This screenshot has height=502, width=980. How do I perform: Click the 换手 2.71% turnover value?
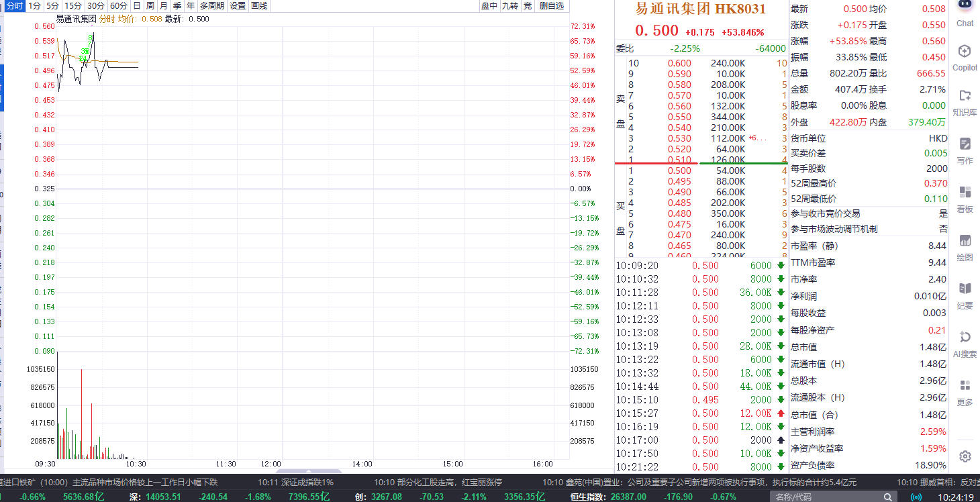pos(932,89)
